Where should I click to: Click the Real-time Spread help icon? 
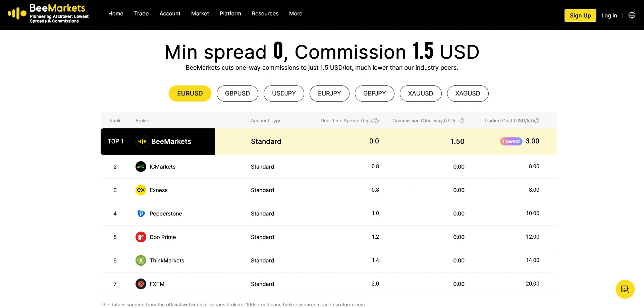click(x=376, y=121)
